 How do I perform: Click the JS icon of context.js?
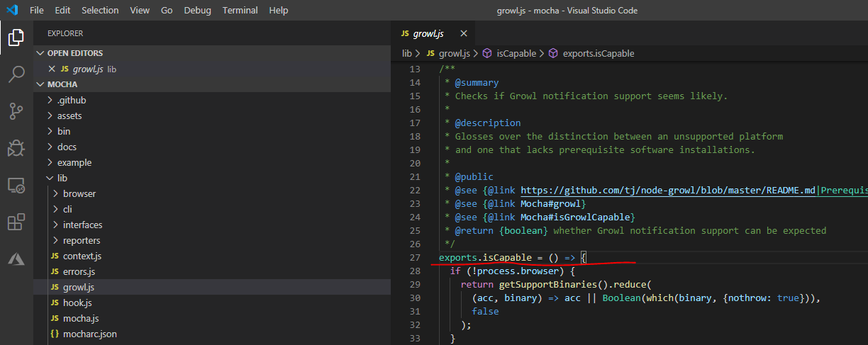pyautogui.click(x=56, y=256)
